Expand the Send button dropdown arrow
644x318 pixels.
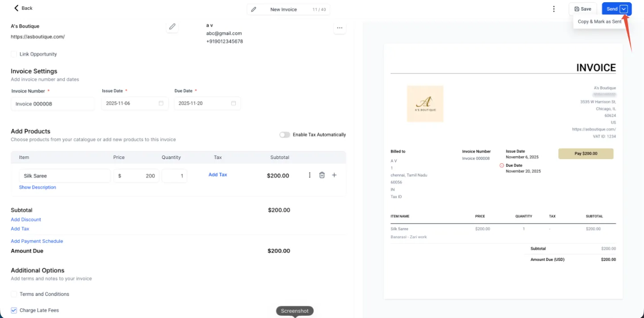point(623,9)
